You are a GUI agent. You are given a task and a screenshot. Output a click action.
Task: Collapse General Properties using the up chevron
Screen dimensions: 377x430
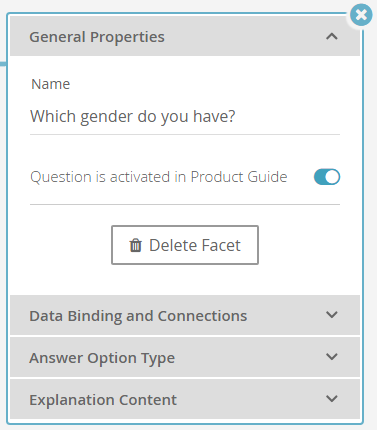click(332, 37)
